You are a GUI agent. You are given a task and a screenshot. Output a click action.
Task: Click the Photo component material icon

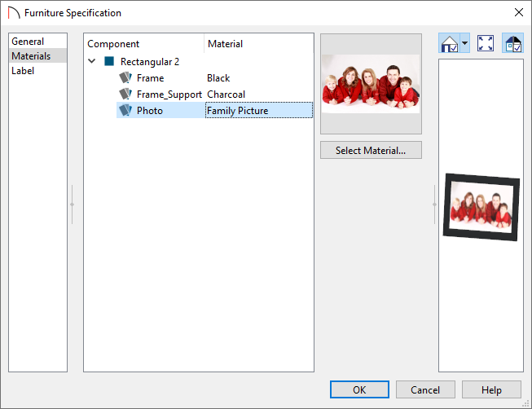point(125,110)
